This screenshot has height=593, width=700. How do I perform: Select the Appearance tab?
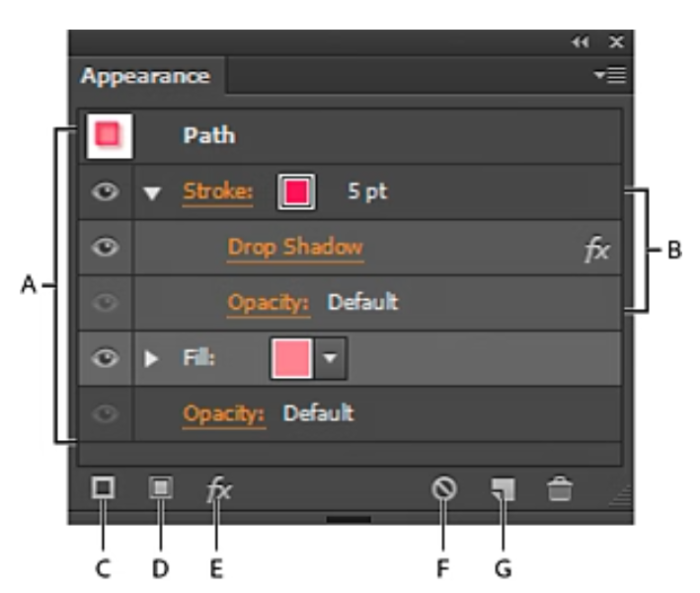(146, 75)
